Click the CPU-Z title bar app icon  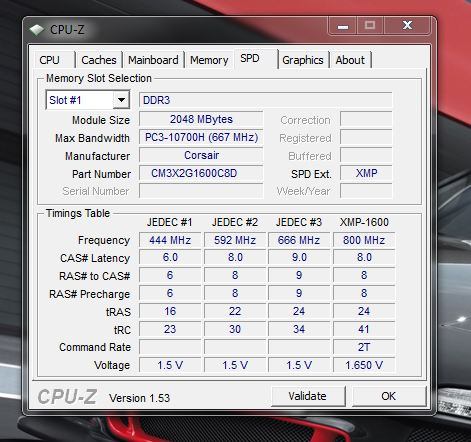click(x=36, y=30)
